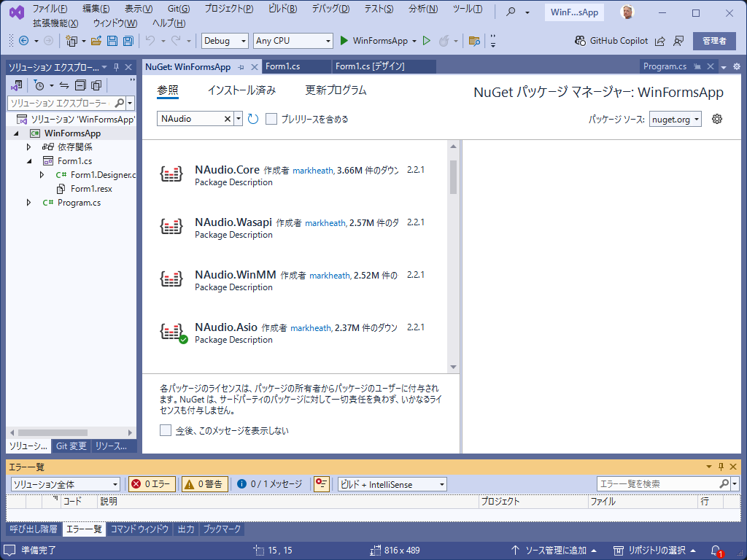Expand the Program.cs tree node
The height and width of the screenshot is (560, 747).
coord(28,203)
